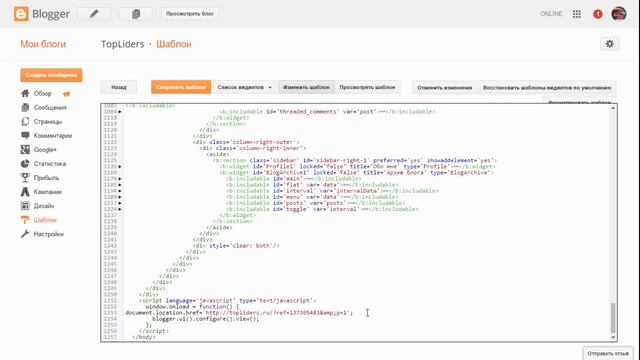640x360 pixels.
Task: Expand the 'flat' includable fold at line 1185
Action: pos(120,185)
